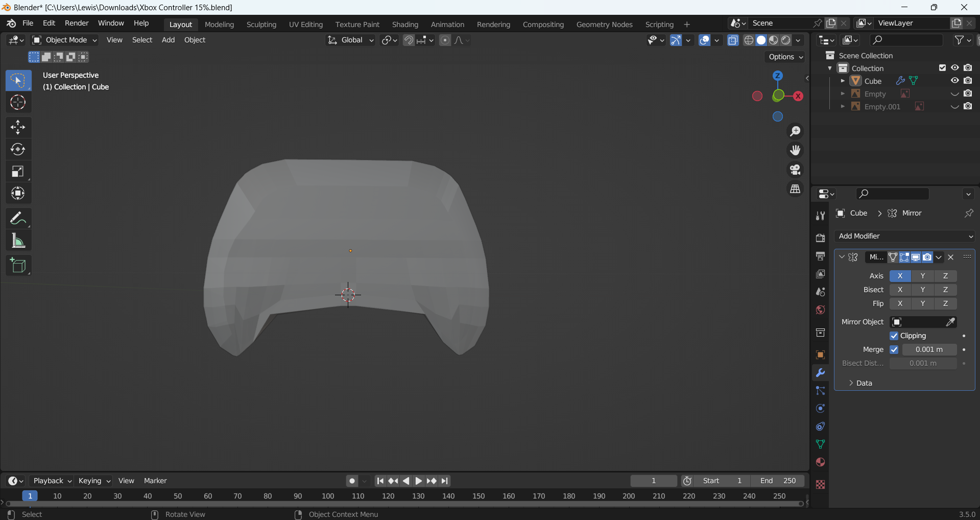Open the Material properties tab icon
Image resolution: width=980 pixels, height=520 pixels.
pos(820,462)
